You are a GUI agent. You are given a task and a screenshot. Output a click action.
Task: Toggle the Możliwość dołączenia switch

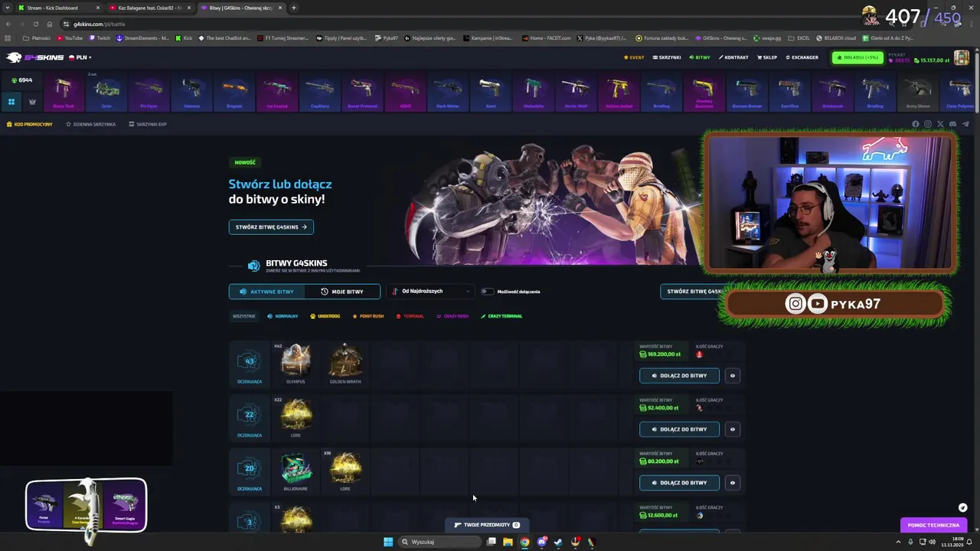[487, 292]
